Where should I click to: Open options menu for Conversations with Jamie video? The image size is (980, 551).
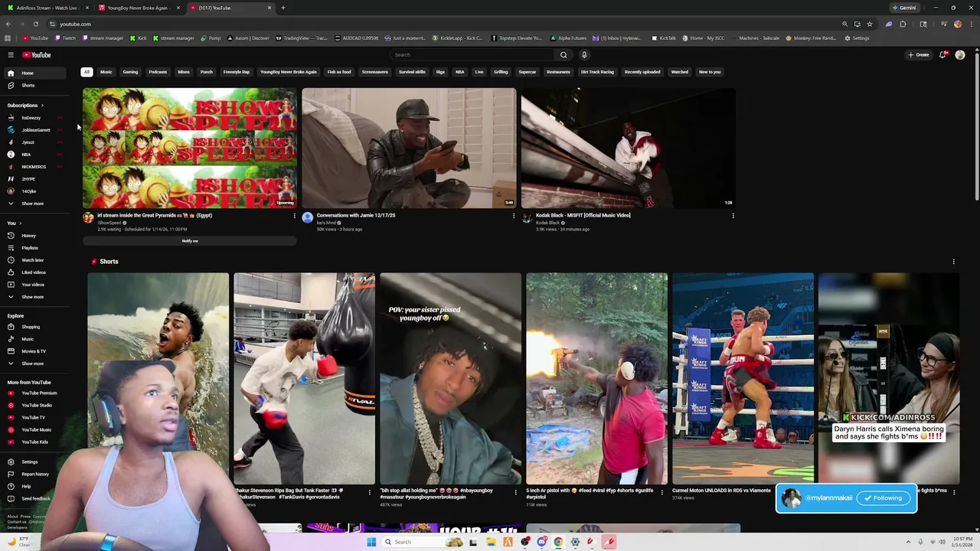coord(514,216)
